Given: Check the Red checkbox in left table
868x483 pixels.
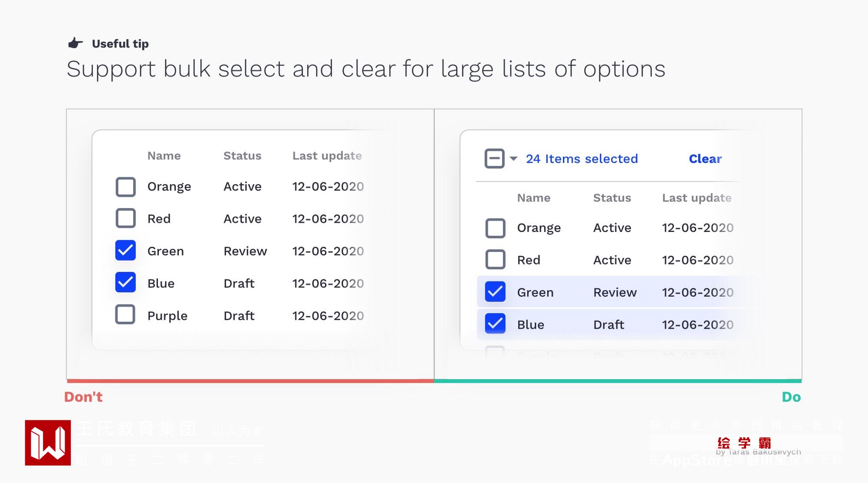Looking at the screenshot, I should pos(125,218).
